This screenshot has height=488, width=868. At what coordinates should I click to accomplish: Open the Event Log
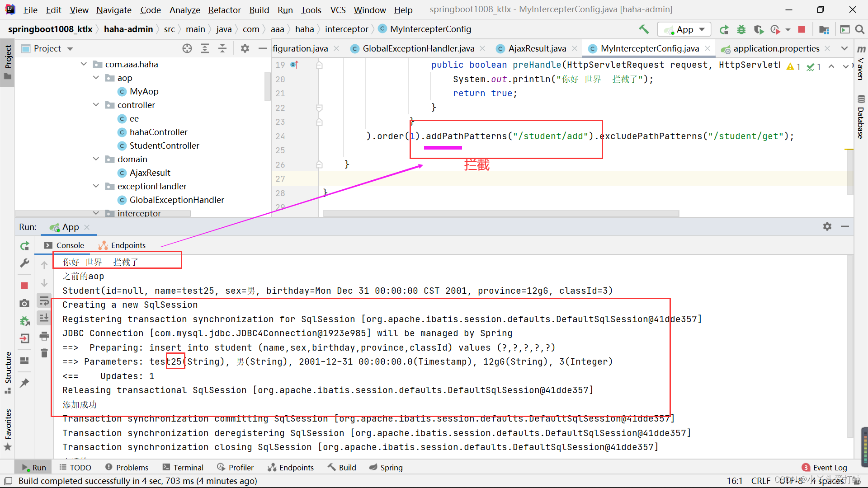click(x=824, y=468)
